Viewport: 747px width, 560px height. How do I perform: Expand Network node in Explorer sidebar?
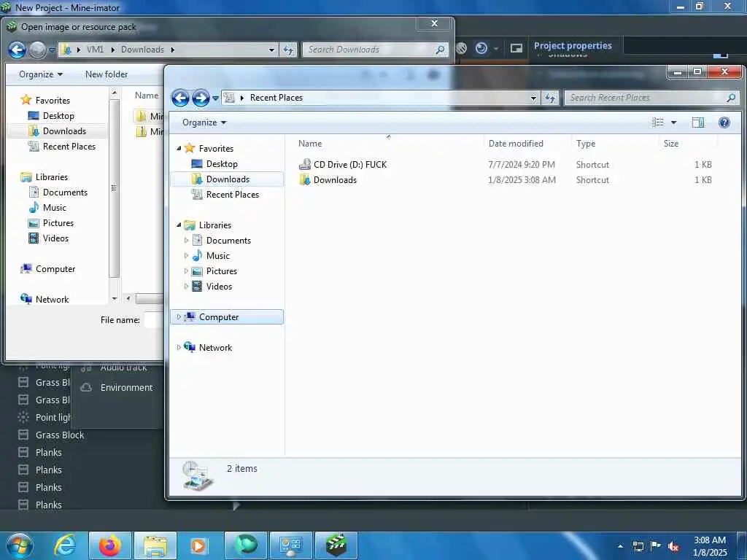pyautogui.click(x=179, y=348)
